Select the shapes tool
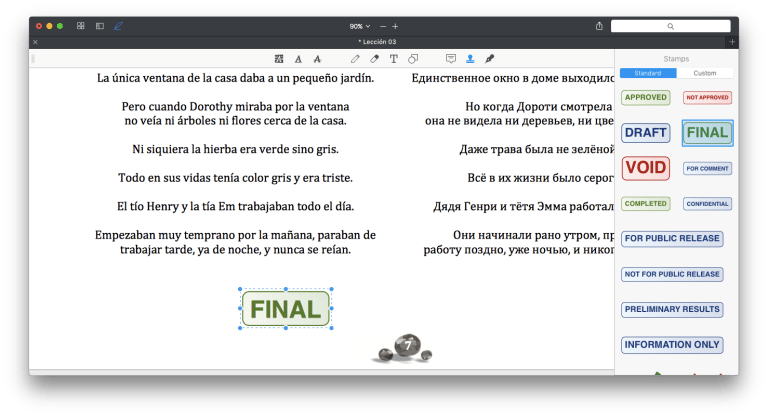This screenshot has height=417, width=768. point(413,59)
